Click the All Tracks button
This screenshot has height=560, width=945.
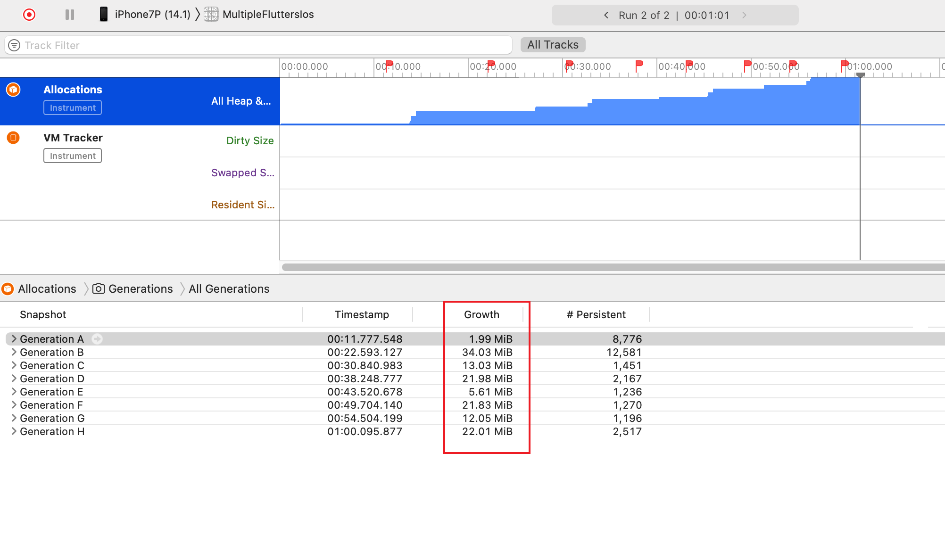pos(553,45)
